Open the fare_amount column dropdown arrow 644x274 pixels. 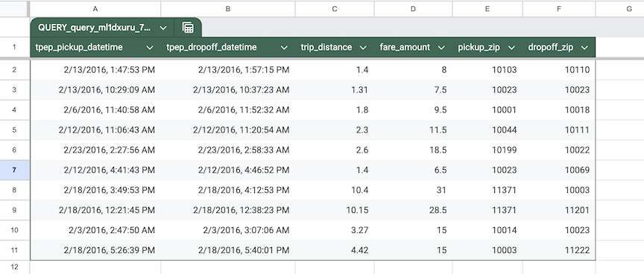(441, 48)
